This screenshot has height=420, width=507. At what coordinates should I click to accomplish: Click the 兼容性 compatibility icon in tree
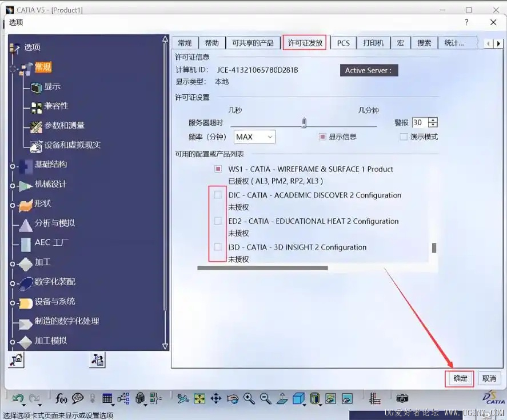point(37,107)
